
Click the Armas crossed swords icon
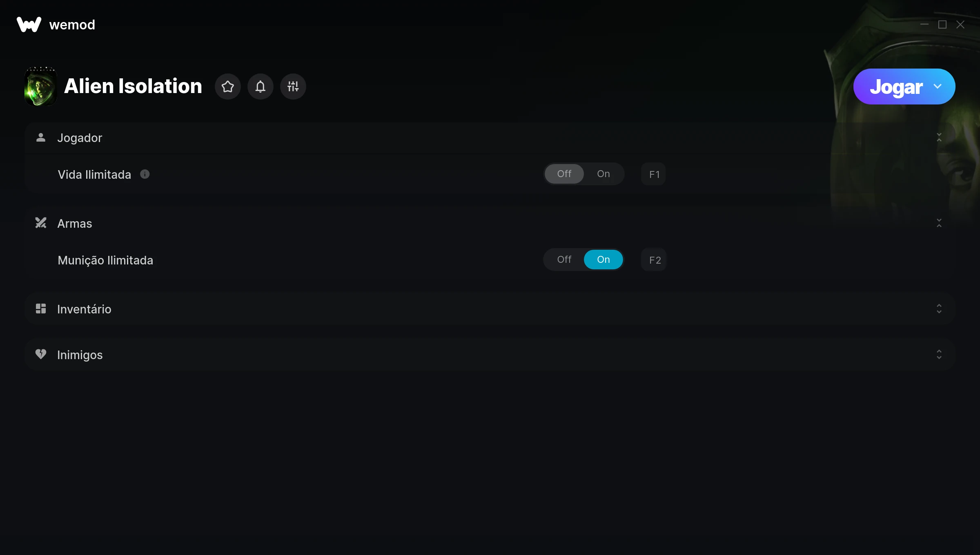tap(41, 223)
